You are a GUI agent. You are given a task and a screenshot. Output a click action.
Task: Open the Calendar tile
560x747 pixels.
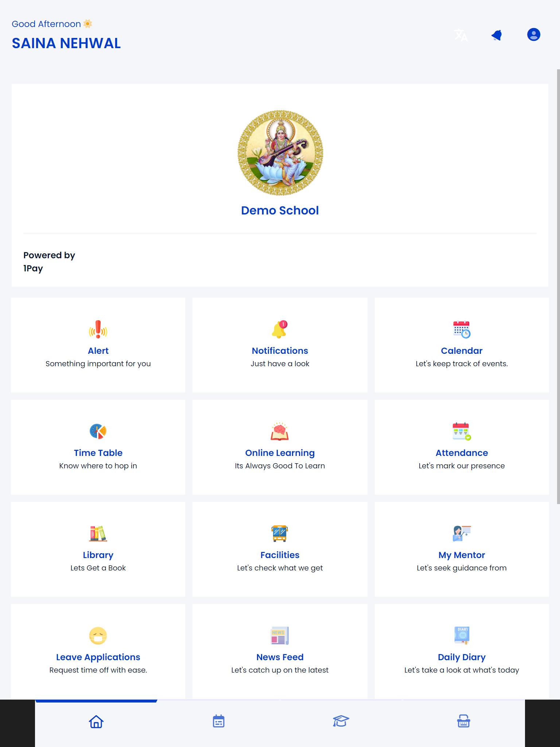point(462,345)
